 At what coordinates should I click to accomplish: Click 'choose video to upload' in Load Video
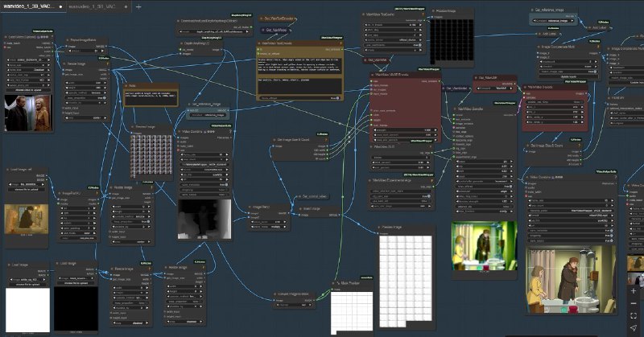tap(29, 90)
